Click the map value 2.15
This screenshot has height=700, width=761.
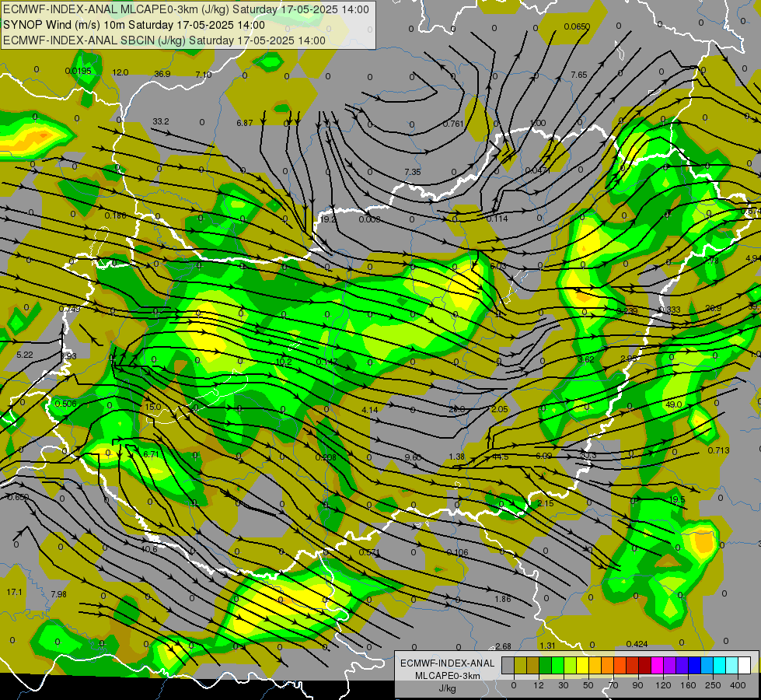click(x=546, y=503)
